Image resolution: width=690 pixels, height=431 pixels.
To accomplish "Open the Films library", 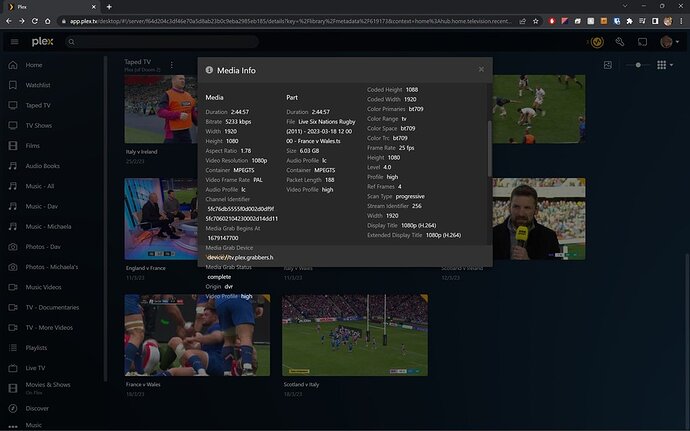I will pyautogui.click(x=33, y=146).
